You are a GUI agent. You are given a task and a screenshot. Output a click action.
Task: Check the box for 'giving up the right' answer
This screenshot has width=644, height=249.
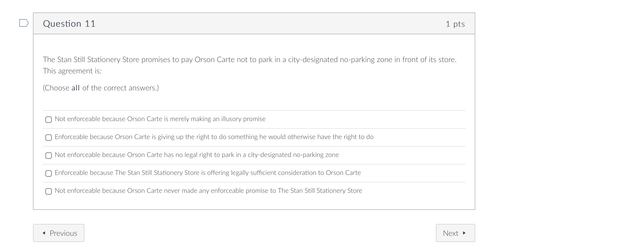click(49, 138)
